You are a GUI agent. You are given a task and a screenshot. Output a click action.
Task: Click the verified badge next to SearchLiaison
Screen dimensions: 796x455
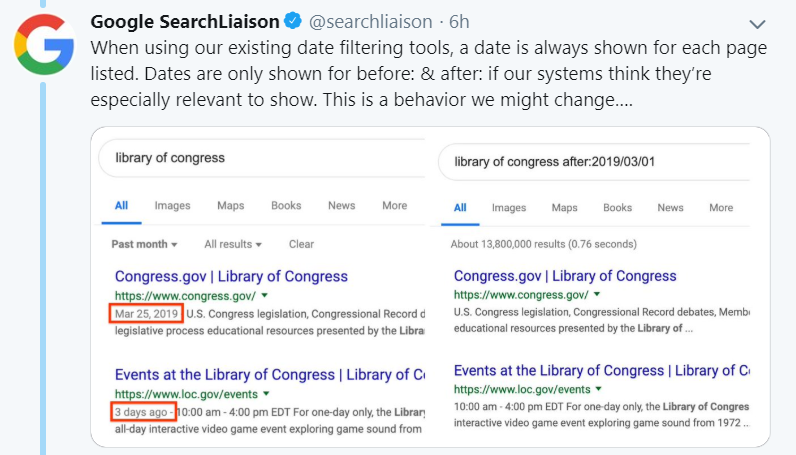(x=293, y=21)
